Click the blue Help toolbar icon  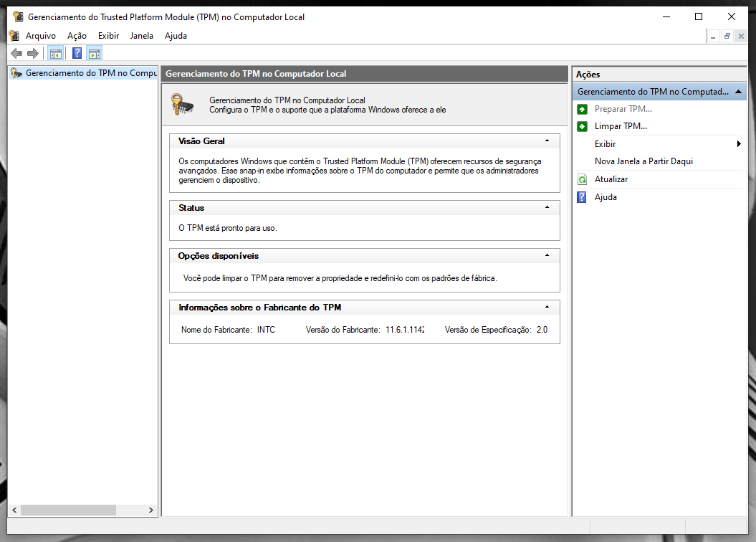point(77,53)
